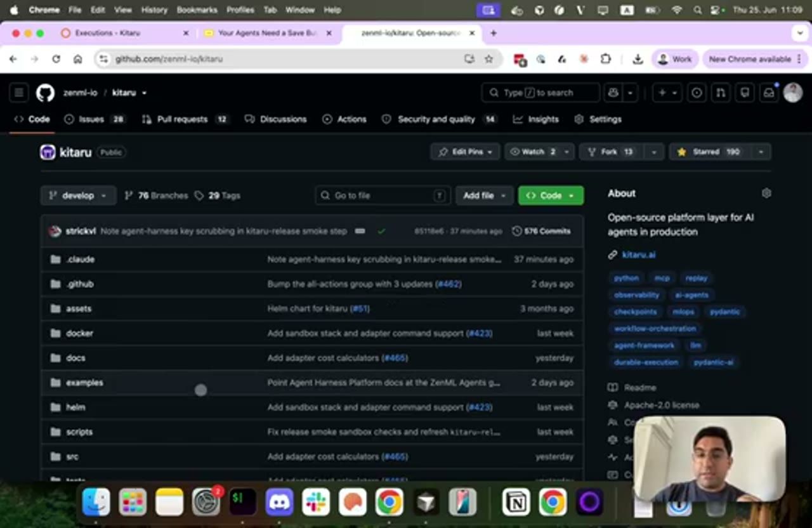This screenshot has width=812, height=528.
Task: Open the GitHub hamburger navigation menu
Action: [x=19, y=93]
